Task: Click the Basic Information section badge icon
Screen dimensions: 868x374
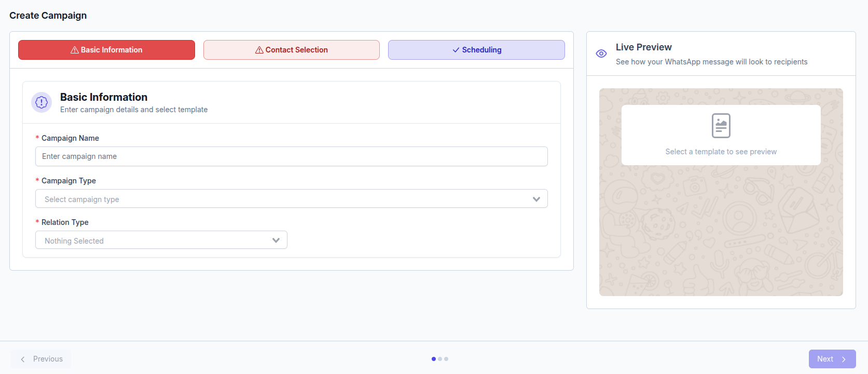Action: pyautogui.click(x=42, y=102)
